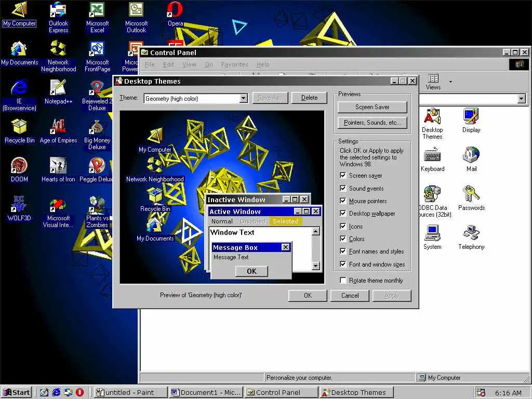Select the Network Neighborhood desktop icon
The width and height of the screenshot is (532, 399).
coord(58,56)
